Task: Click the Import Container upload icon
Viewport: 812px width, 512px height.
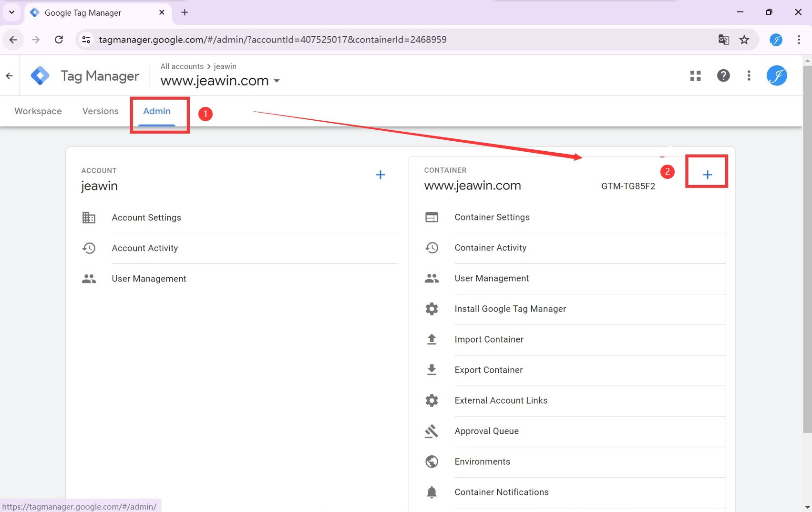Action: 432,339
